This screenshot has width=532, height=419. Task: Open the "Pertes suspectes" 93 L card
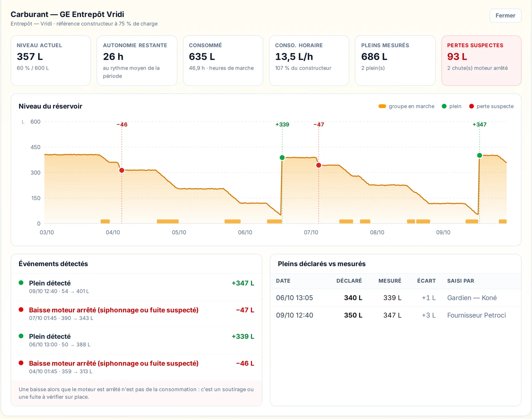481,60
